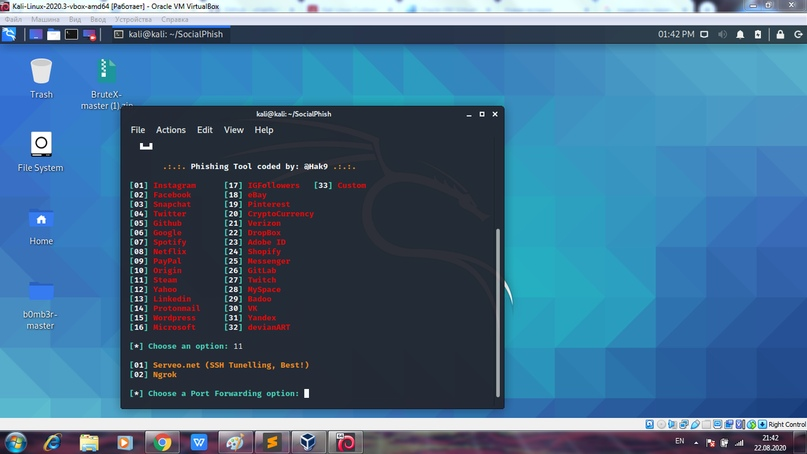This screenshot has width=807, height=454.
Task: Click the VirtualBox Right Control host key indicator
Action: tap(786, 424)
